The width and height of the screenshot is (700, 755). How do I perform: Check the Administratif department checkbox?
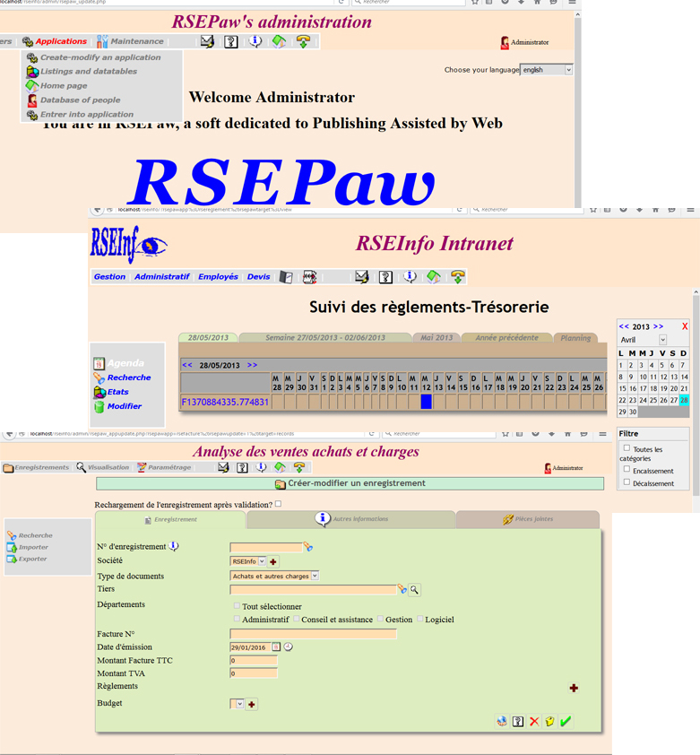(x=237, y=618)
